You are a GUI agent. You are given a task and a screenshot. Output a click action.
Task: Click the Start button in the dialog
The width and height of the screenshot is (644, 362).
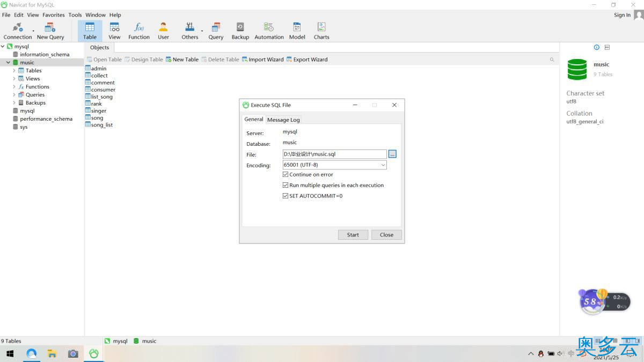tap(353, 235)
